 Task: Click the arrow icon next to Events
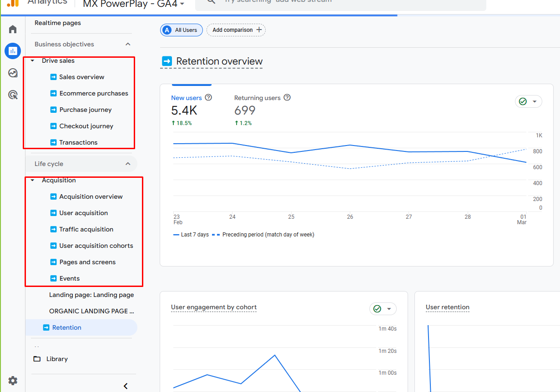click(53, 278)
